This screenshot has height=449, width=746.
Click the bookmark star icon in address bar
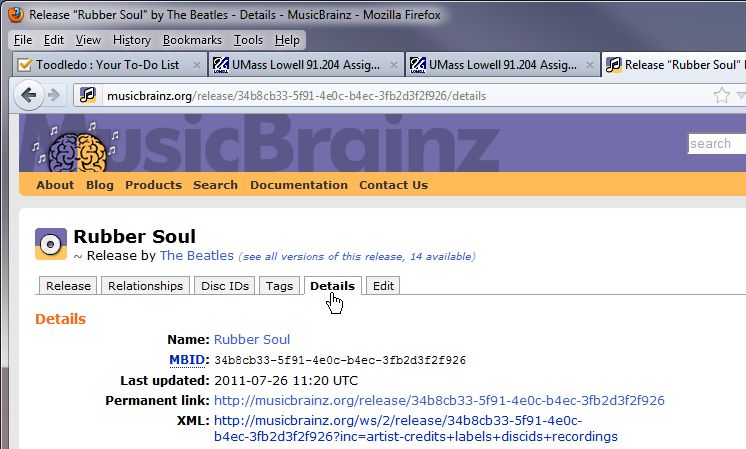point(722,95)
